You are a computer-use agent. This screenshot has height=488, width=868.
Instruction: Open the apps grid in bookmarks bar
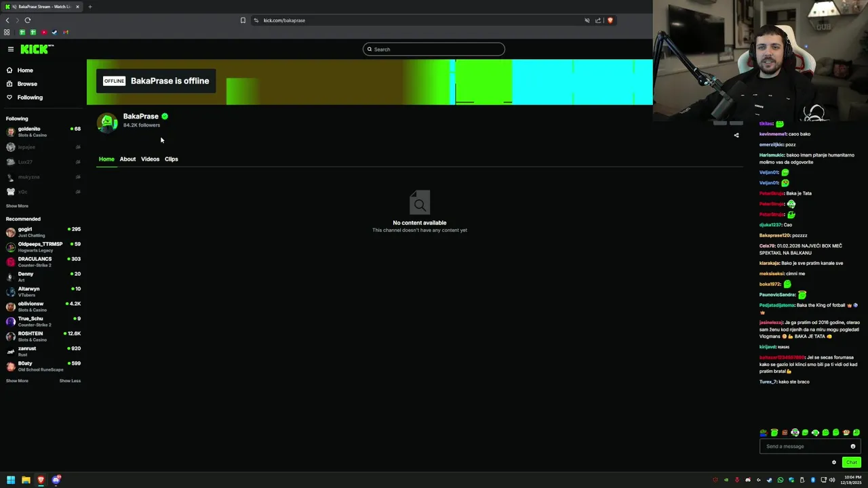(7, 33)
